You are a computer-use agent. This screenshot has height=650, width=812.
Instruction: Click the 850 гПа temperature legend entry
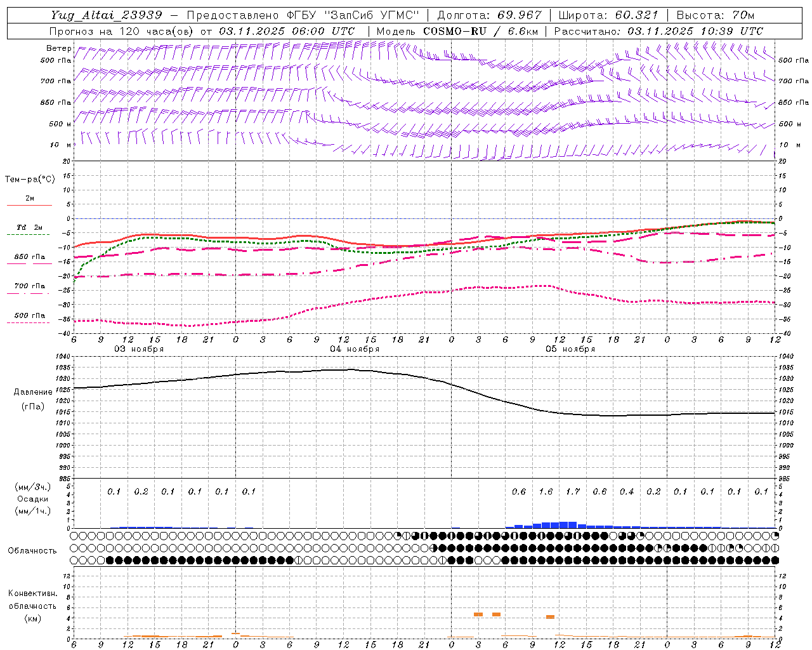point(30,257)
